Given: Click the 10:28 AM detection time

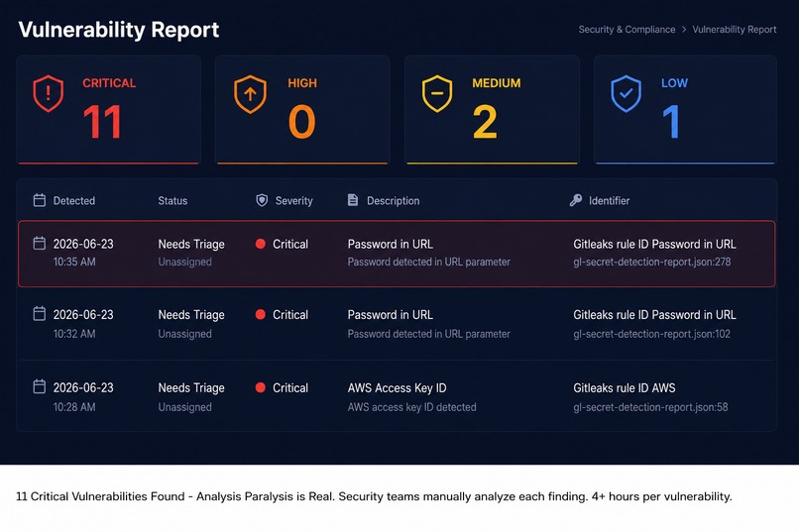Looking at the screenshot, I should click(x=74, y=407).
